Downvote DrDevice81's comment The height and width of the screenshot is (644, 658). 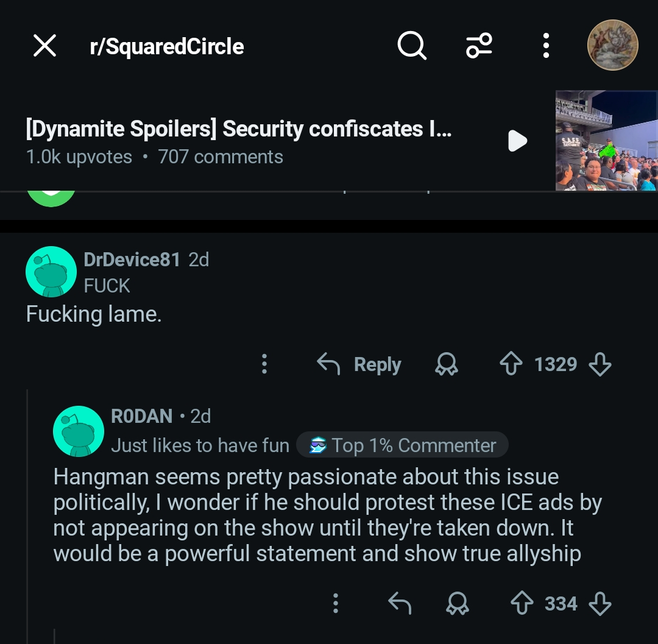600,364
